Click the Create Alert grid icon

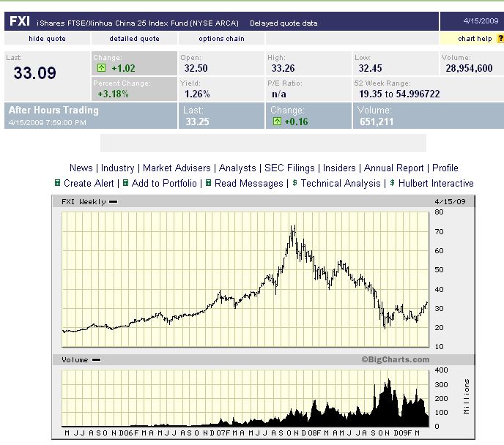(x=58, y=183)
